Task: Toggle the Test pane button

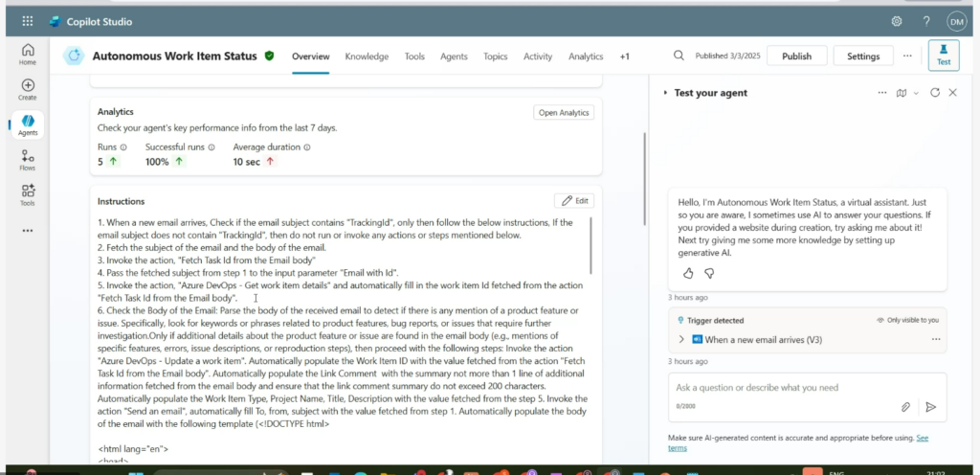Action: click(x=943, y=56)
